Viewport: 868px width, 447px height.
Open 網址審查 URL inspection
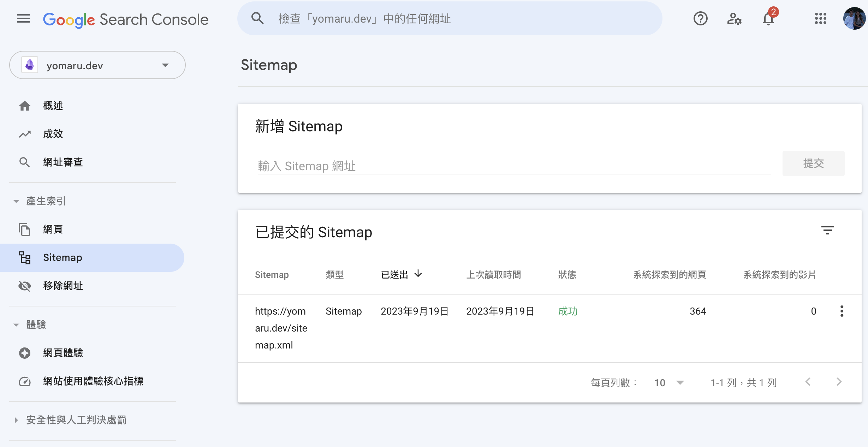pos(63,162)
